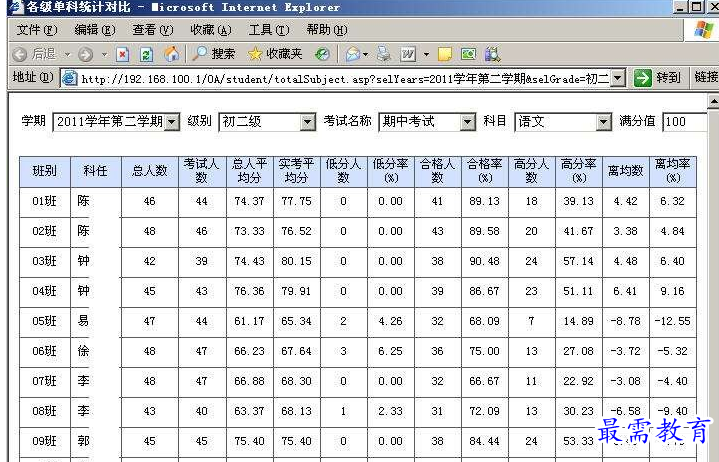The image size is (719, 462).
Task: Open the Search (搜索) toolbar button
Action: (214, 54)
